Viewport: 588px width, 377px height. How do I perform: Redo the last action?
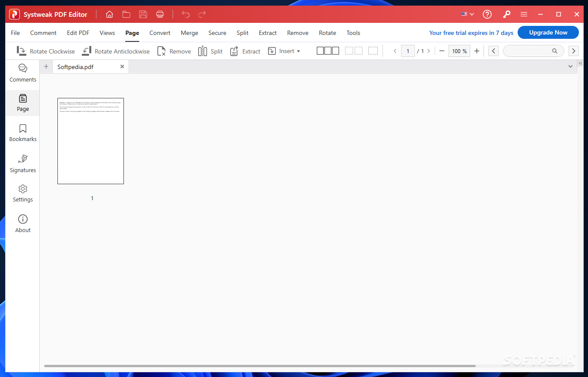[202, 14]
